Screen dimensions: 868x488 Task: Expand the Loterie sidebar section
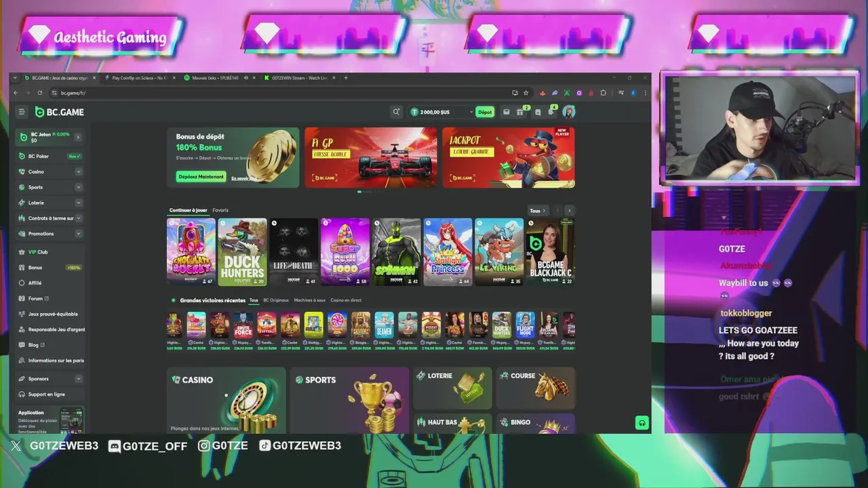pyautogui.click(x=79, y=203)
